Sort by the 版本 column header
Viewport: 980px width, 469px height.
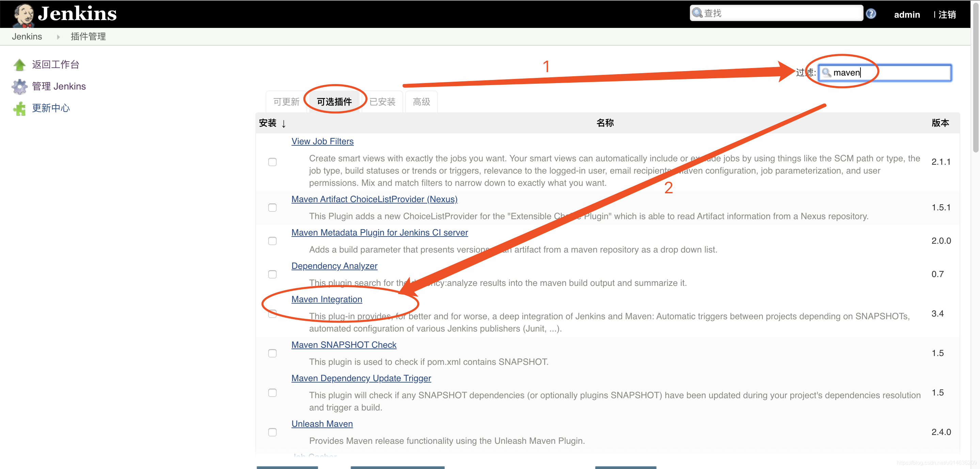pos(941,123)
